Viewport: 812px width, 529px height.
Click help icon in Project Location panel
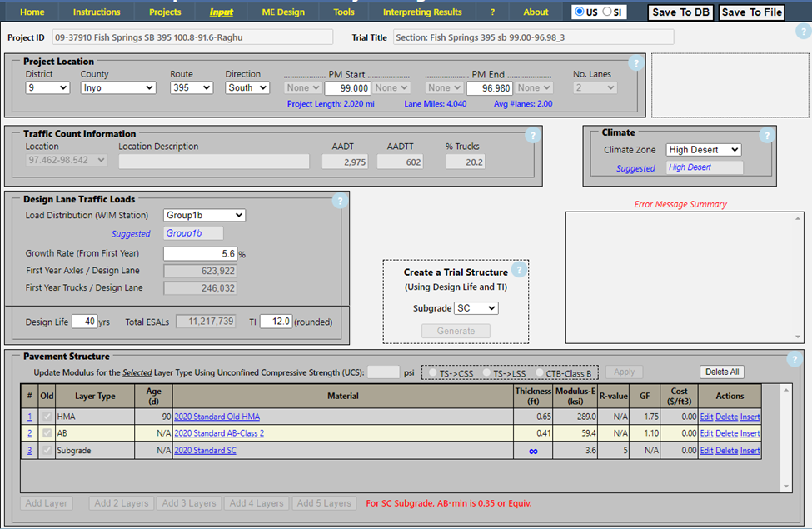[635, 63]
